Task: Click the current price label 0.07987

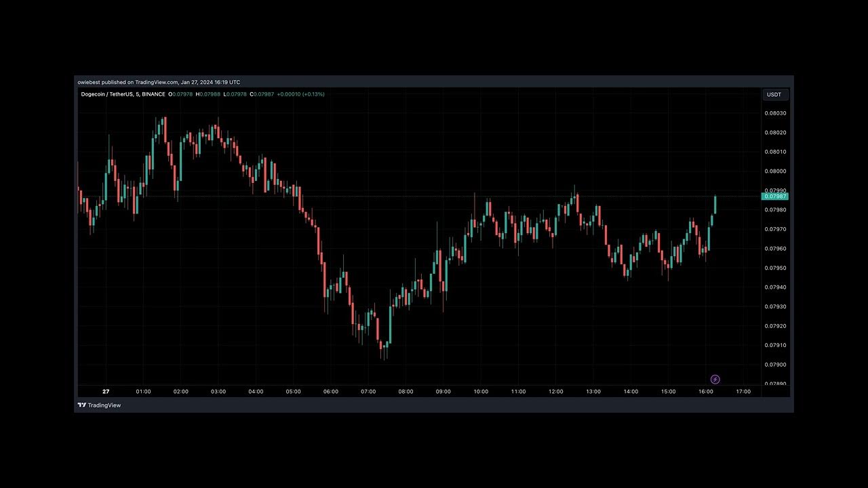Action: pos(775,197)
